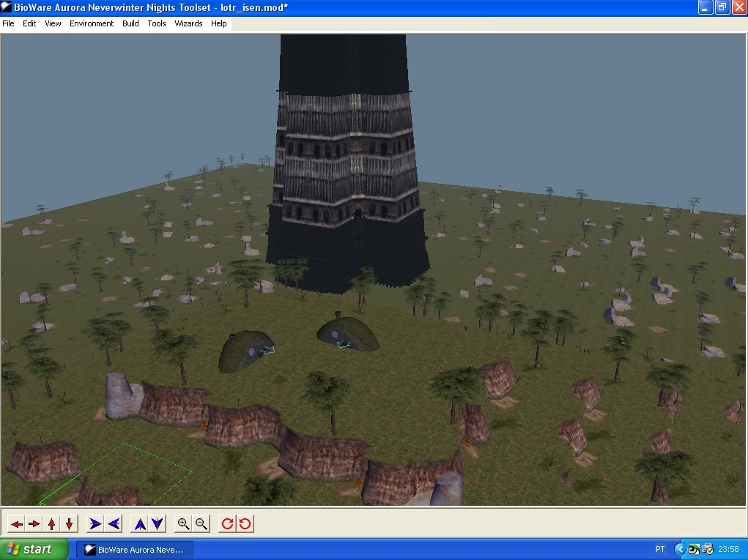
Task: Click the Windows start button
Action: coord(34,549)
